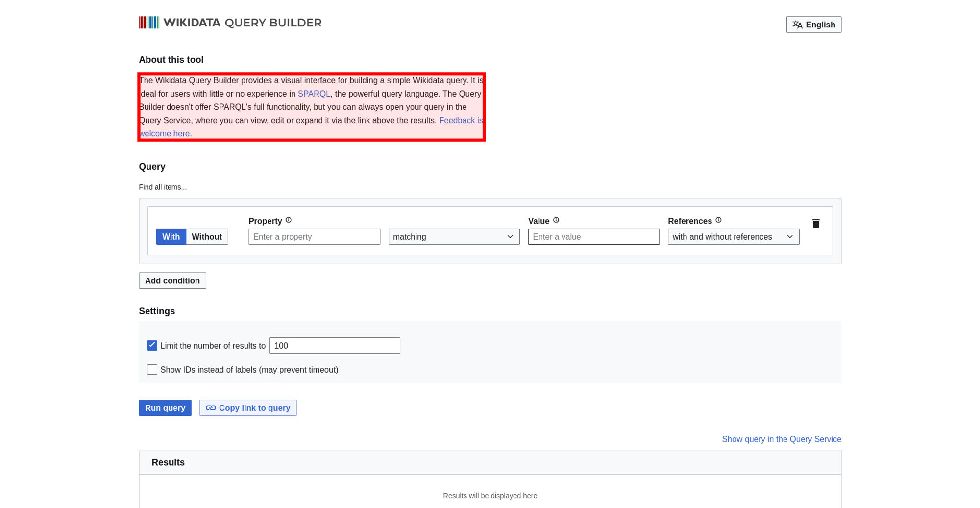980x508 pixels.
Task: Open the References info tooltip icon
Action: (x=718, y=220)
